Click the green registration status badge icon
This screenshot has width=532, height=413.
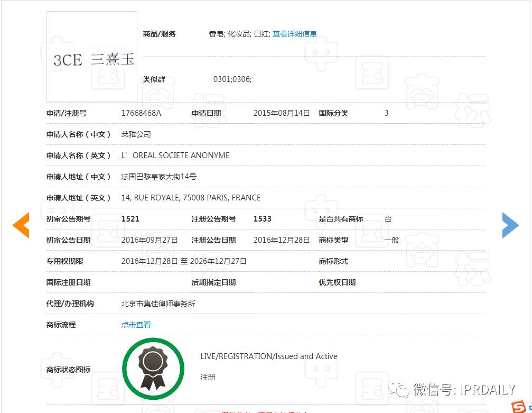pos(153,368)
